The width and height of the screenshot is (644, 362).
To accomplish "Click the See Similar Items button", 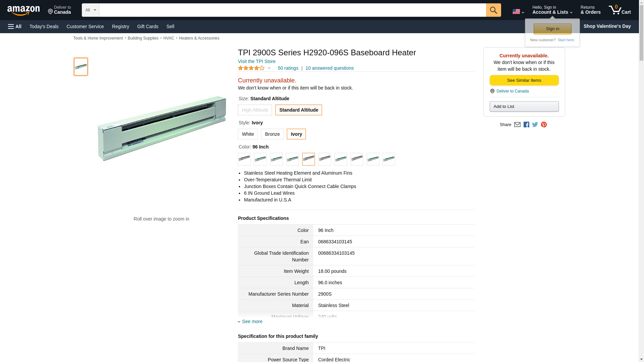I will pos(524,80).
